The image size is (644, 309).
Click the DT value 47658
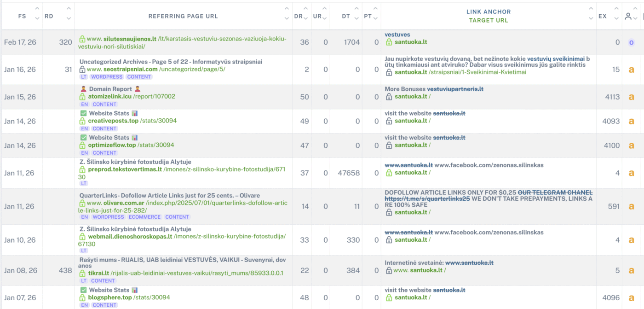click(x=350, y=173)
